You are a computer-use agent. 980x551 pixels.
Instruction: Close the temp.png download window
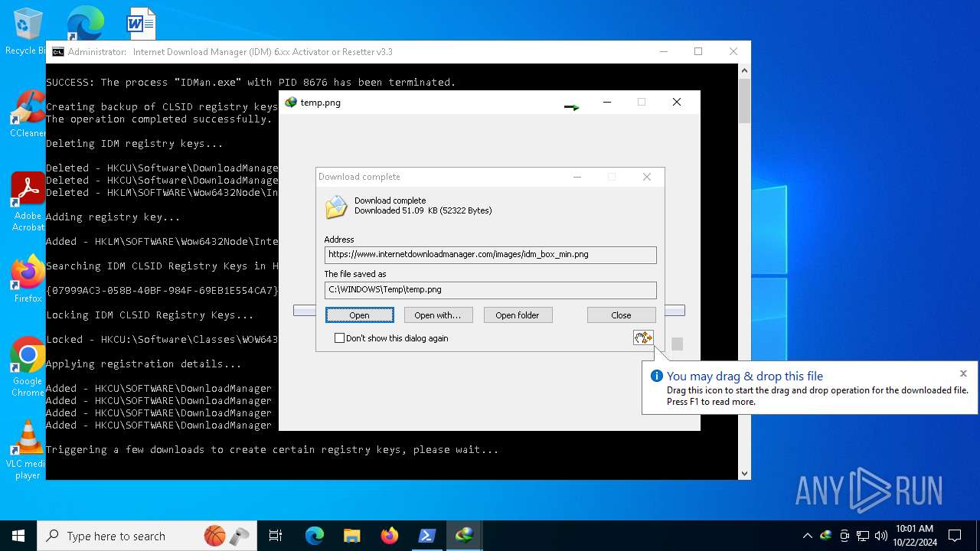[677, 102]
